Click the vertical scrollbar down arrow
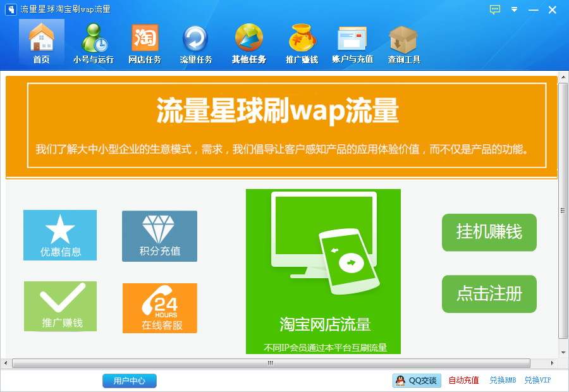 pyautogui.click(x=563, y=352)
